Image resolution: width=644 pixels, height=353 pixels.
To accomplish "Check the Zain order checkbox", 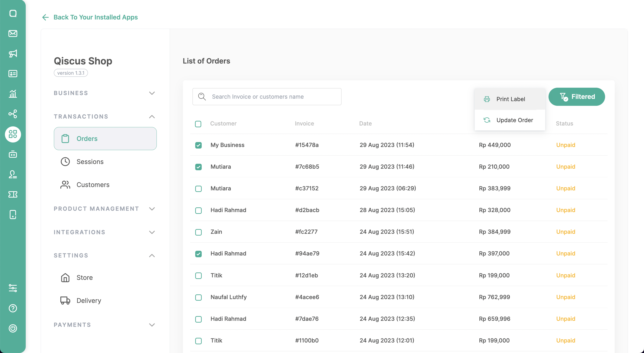I will [x=198, y=232].
